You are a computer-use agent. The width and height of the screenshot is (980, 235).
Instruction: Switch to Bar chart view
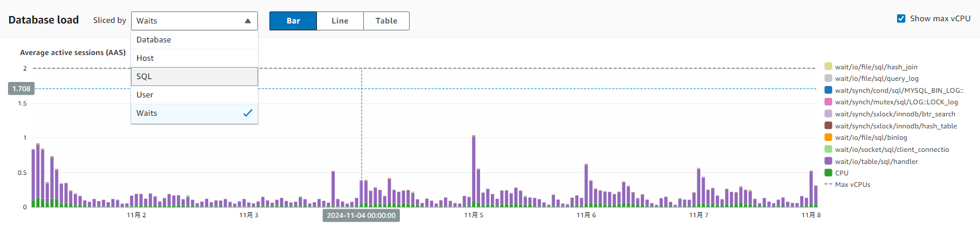[x=293, y=21]
